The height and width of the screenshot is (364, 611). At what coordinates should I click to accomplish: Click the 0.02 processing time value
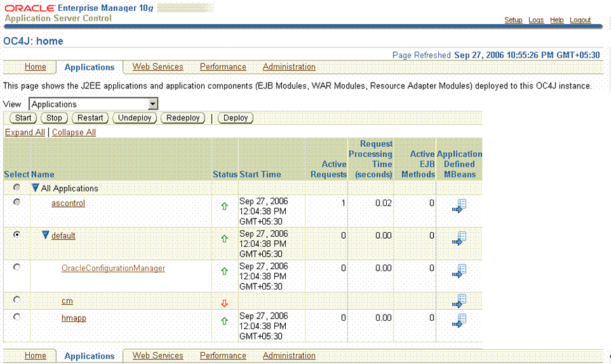coord(383,203)
